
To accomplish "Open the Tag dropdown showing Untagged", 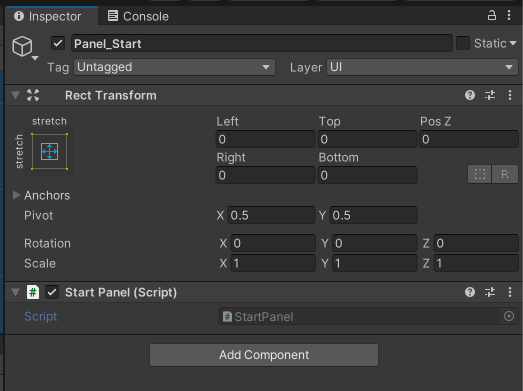I will click(174, 67).
